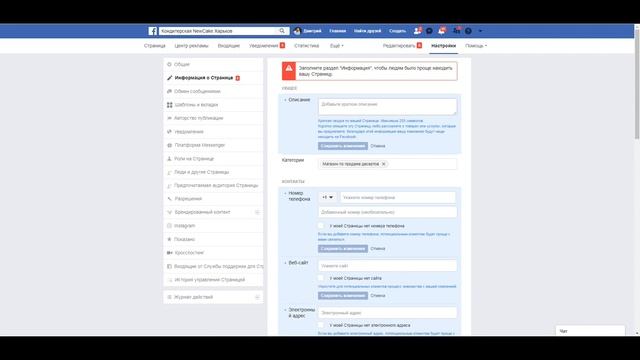Screen dimensions: 640x360
Task: Open the Чат panel at bottom
Action: click(x=590, y=331)
